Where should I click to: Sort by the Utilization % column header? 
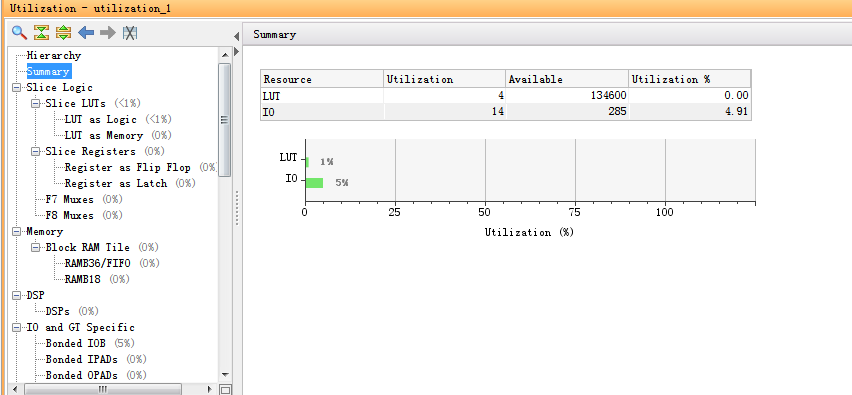[x=690, y=79]
